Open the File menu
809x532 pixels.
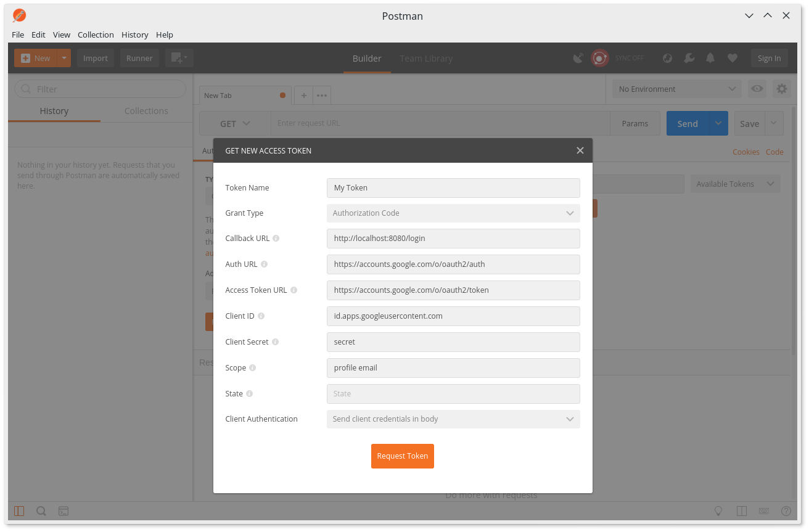(x=18, y=35)
